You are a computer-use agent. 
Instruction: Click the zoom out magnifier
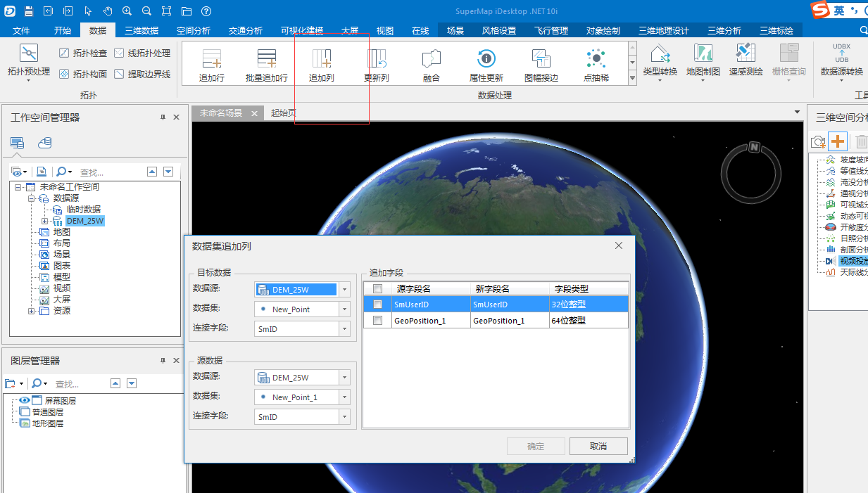(146, 11)
